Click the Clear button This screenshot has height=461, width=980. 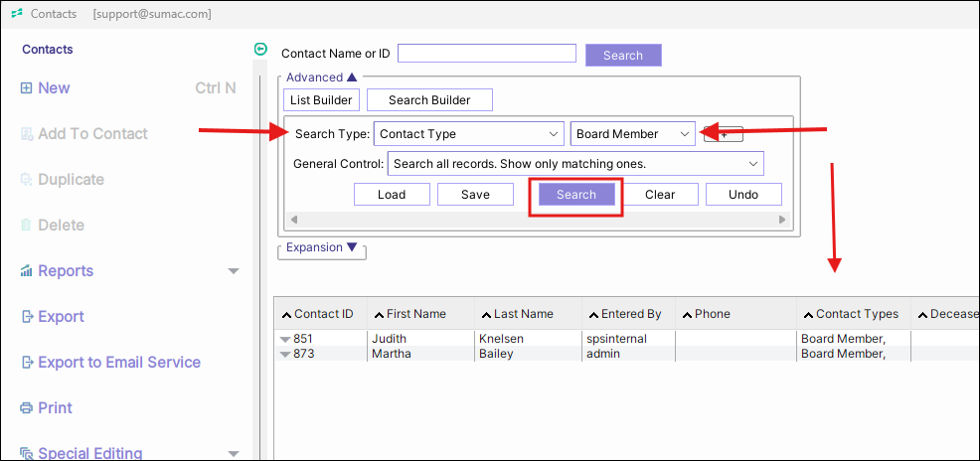pyautogui.click(x=660, y=195)
